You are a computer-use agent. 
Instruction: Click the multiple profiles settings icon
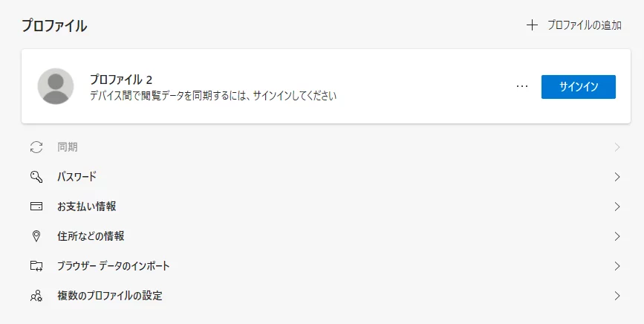[36, 296]
